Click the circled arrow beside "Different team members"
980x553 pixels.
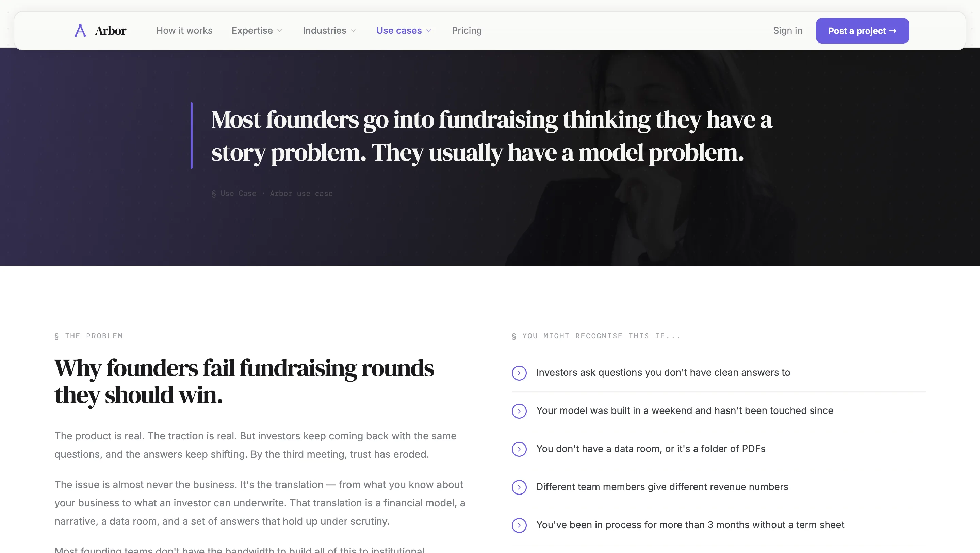click(x=519, y=487)
